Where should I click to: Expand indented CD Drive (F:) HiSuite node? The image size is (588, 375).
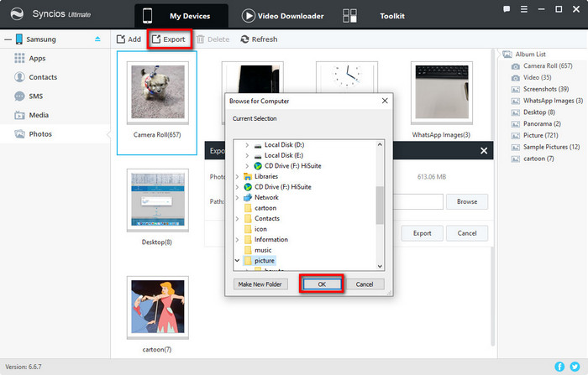tap(247, 165)
